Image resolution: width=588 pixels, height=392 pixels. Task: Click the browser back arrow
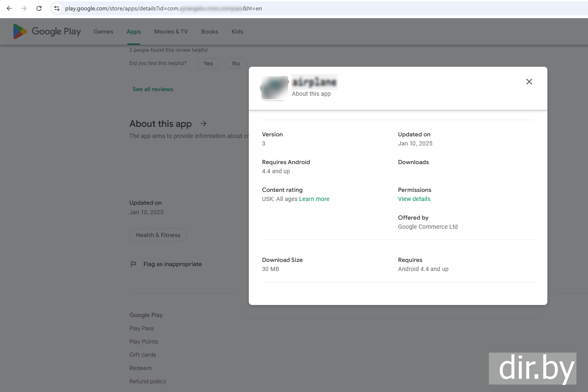point(9,8)
